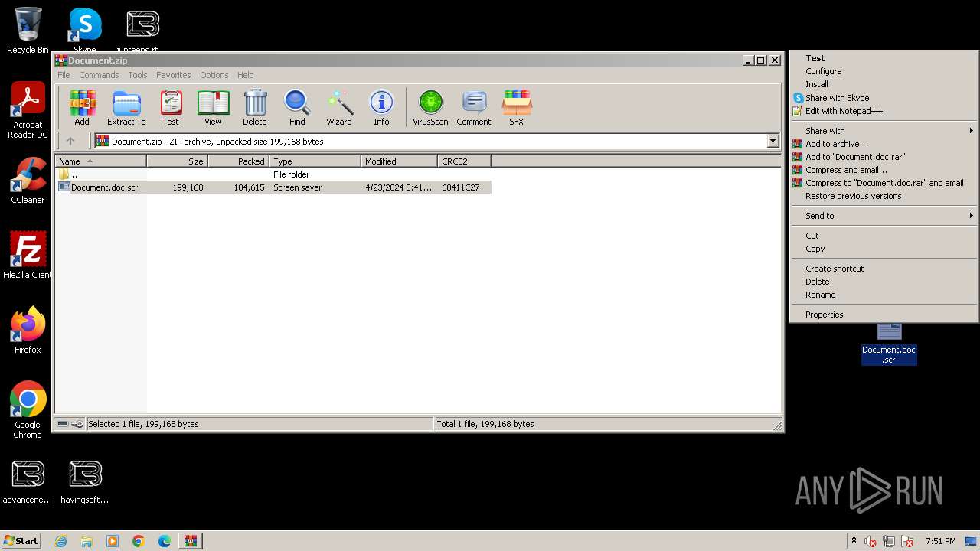
Task: Choose Add to "Document.doc.rar"
Action: click(884, 157)
